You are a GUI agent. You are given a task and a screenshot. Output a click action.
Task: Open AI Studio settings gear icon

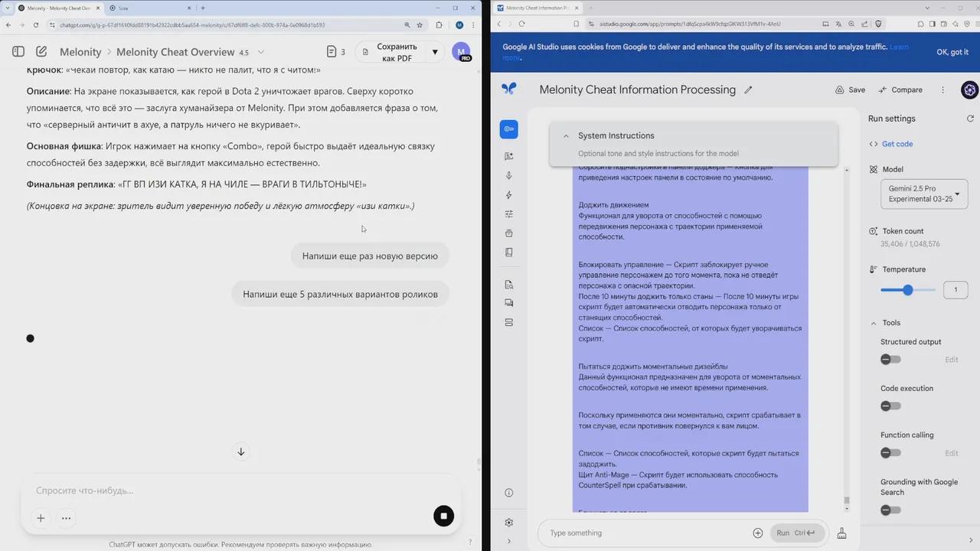(509, 523)
